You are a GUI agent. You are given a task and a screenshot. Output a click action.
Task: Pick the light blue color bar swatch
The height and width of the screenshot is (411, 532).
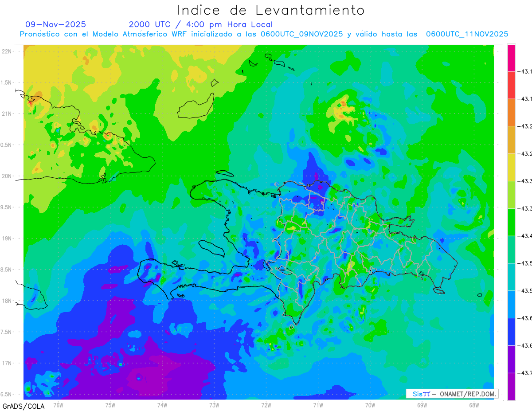511,304
